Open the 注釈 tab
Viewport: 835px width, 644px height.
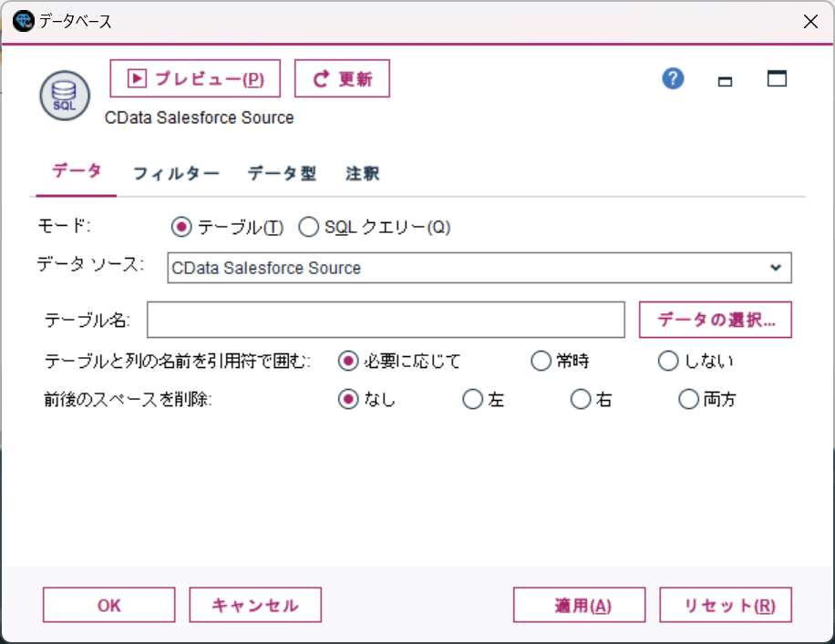pyautogui.click(x=362, y=173)
